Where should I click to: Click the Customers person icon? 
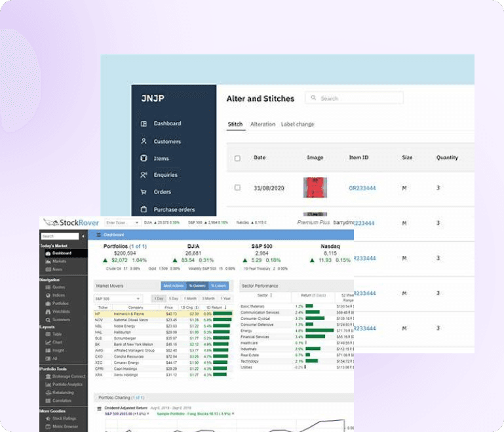[x=144, y=141]
